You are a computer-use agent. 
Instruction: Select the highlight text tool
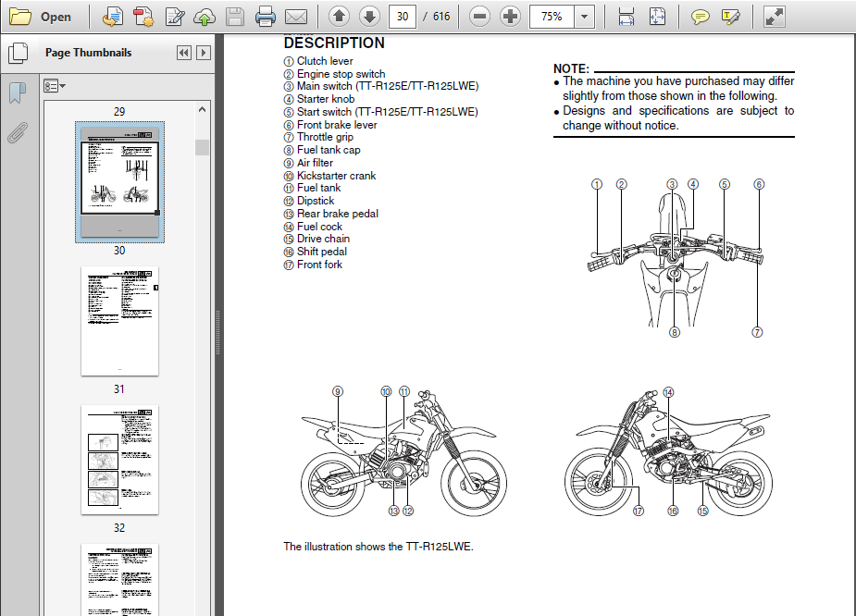pyautogui.click(x=730, y=17)
